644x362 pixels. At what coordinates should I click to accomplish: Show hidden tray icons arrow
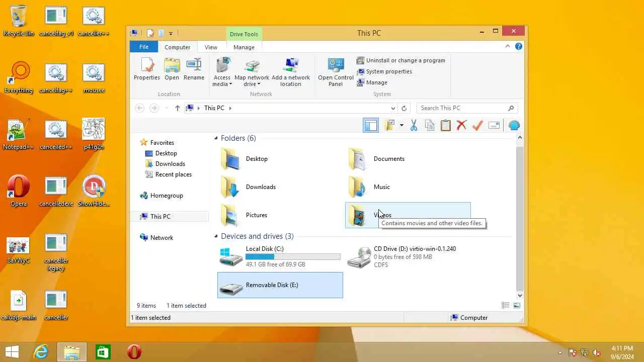(x=560, y=352)
